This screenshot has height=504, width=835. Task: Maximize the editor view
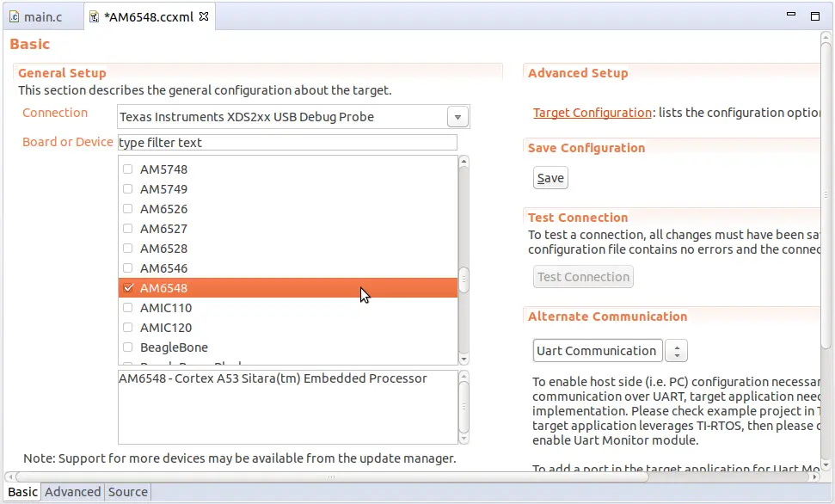point(814,16)
